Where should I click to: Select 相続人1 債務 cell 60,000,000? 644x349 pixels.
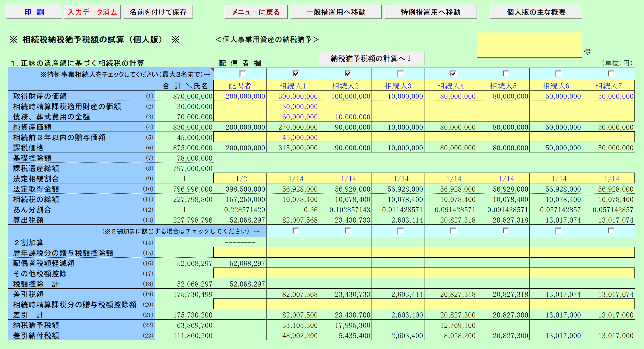(293, 116)
